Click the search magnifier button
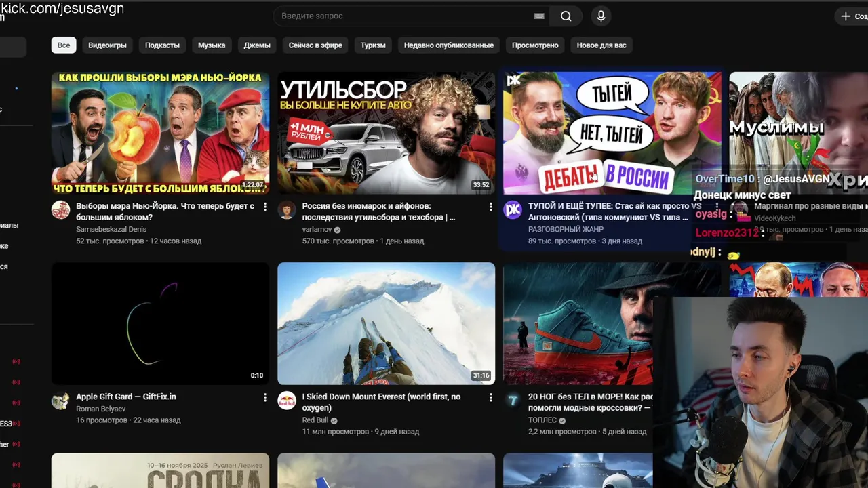 pyautogui.click(x=566, y=16)
